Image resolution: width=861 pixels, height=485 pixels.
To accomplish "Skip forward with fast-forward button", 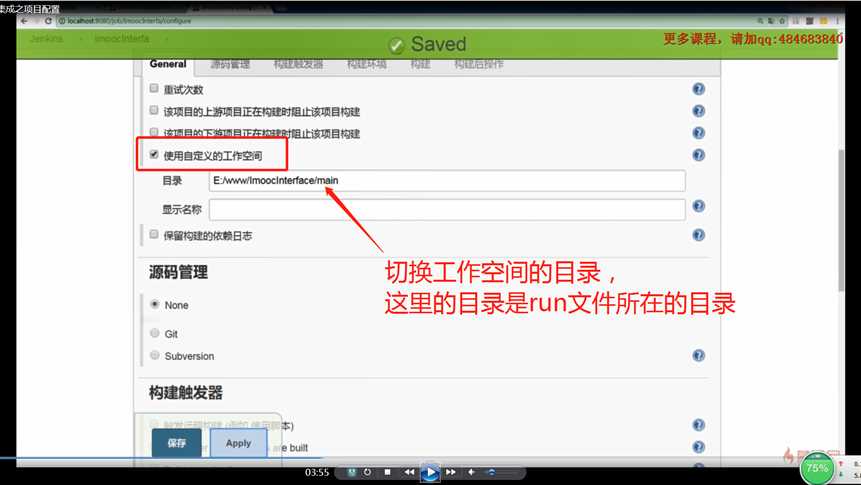I will 451,472.
